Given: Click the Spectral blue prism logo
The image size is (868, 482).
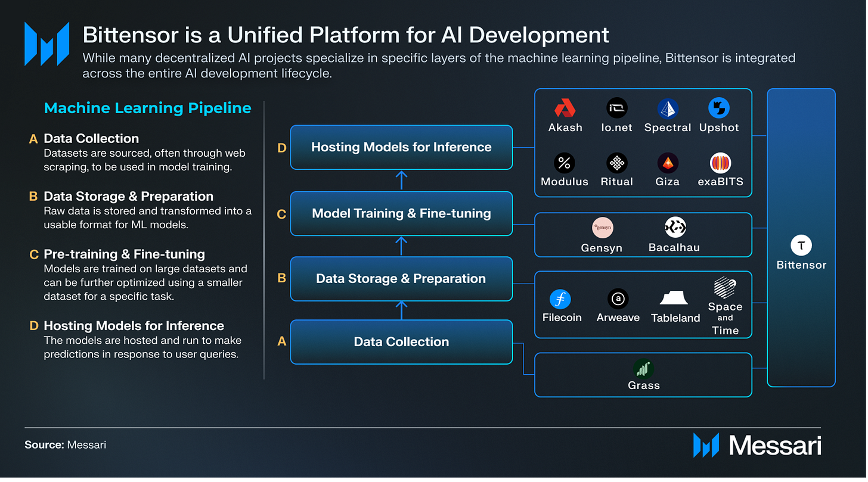Looking at the screenshot, I should coord(668,108).
